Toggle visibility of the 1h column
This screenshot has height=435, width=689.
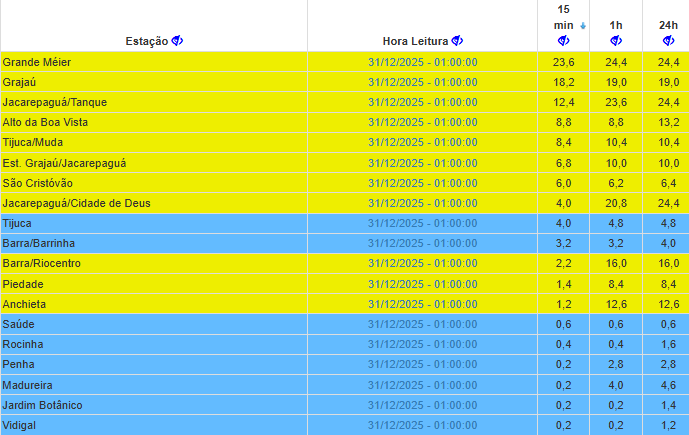616,41
